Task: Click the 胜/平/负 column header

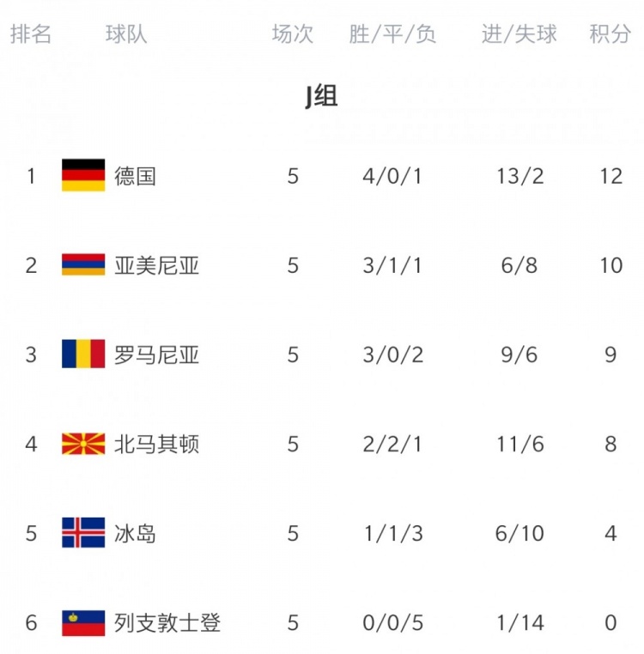Action: (x=392, y=33)
